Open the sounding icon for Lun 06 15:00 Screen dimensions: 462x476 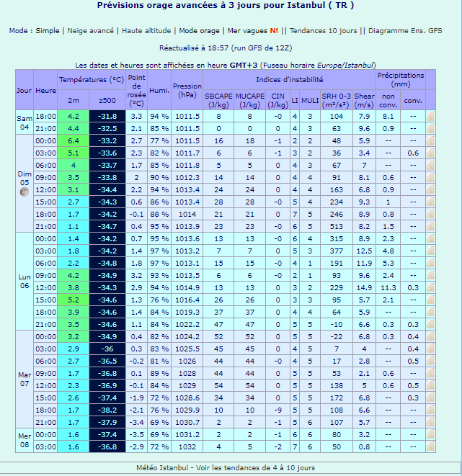tap(430, 300)
